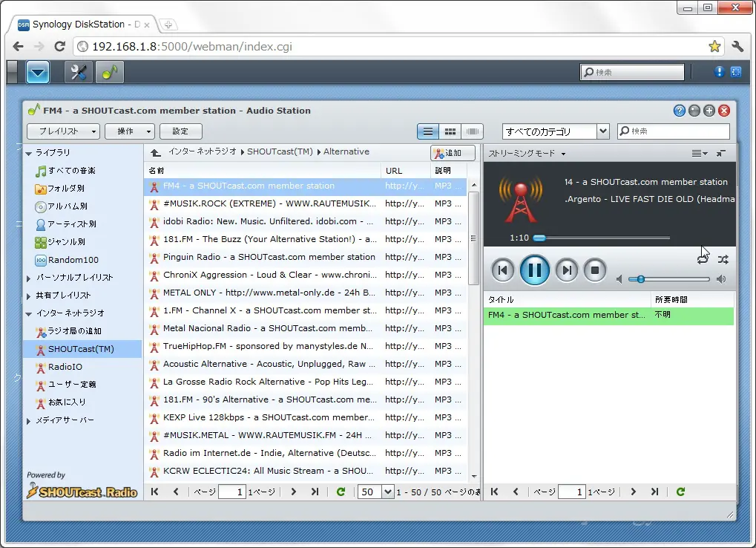The image size is (756, 548).
Task: Switch to cover flow view mode
Action: 473,131
